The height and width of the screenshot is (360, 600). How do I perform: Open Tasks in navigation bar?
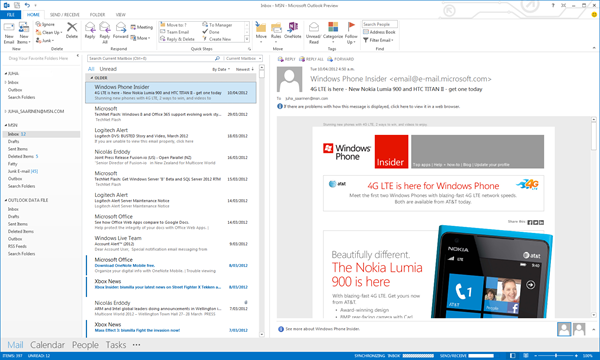coord(116,345)
